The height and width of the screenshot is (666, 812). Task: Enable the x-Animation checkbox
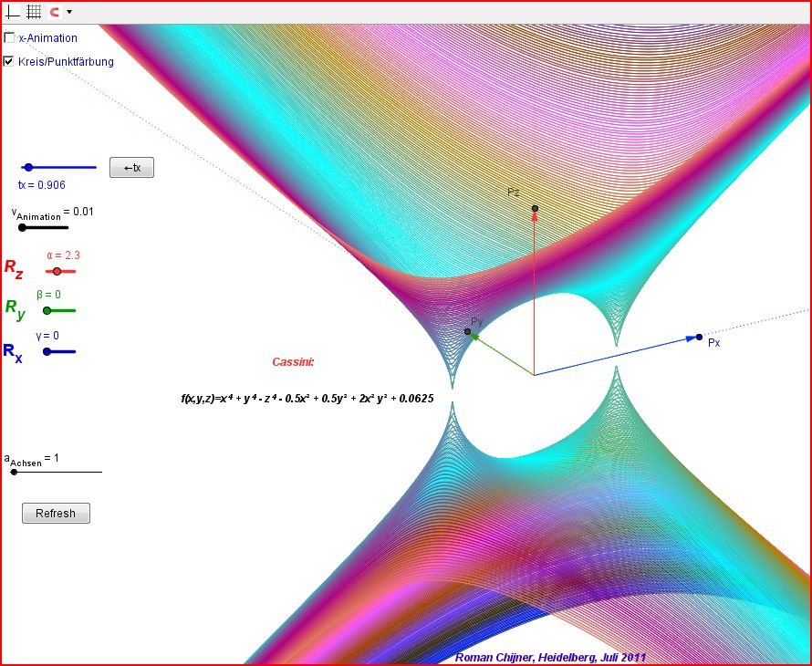coord(9,38)
